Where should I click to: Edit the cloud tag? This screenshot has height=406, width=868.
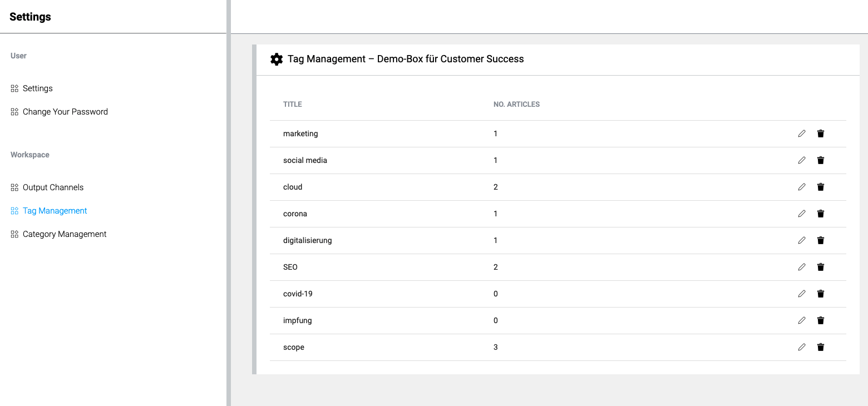802,187
